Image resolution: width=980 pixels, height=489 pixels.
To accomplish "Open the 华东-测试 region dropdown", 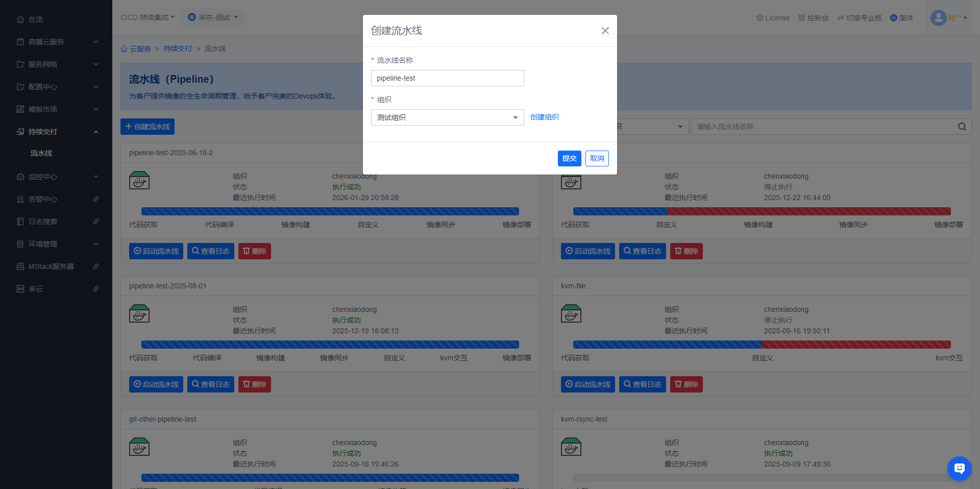I will pos(213,17).
